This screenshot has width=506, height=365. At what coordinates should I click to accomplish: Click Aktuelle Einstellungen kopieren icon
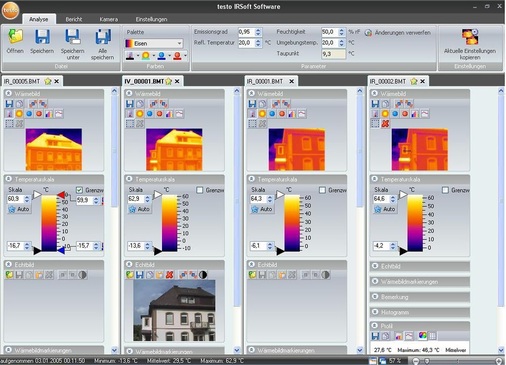coord(470,37)
